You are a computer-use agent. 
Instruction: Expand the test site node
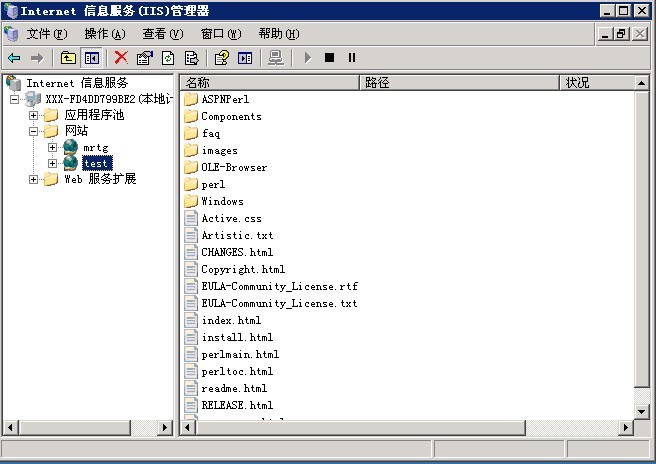pyautogui.click(x=52, y=163)
